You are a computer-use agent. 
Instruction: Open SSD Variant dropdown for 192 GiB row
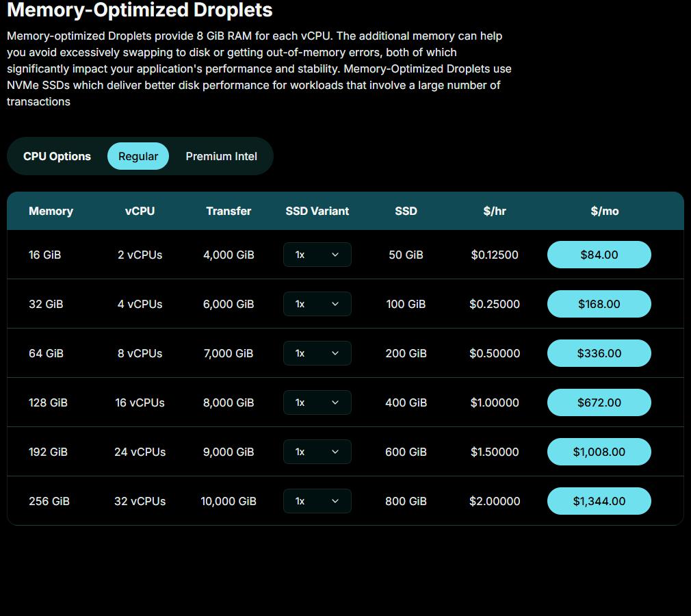coord(317,452)
